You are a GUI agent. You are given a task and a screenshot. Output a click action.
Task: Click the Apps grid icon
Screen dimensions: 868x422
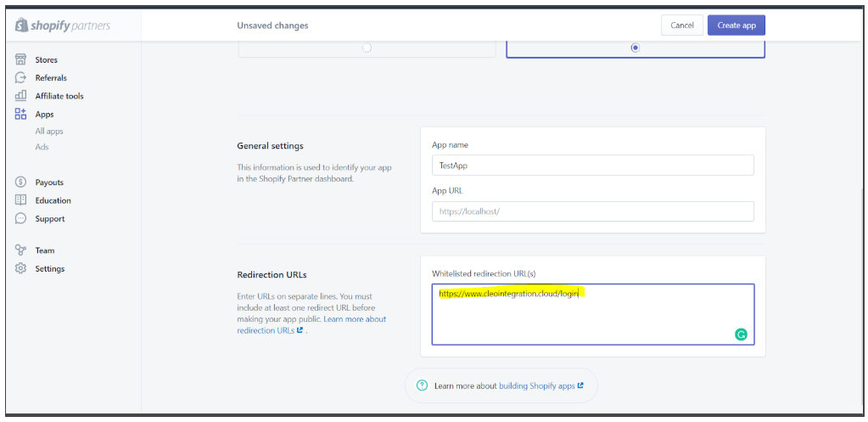click(x=20, y=114)
